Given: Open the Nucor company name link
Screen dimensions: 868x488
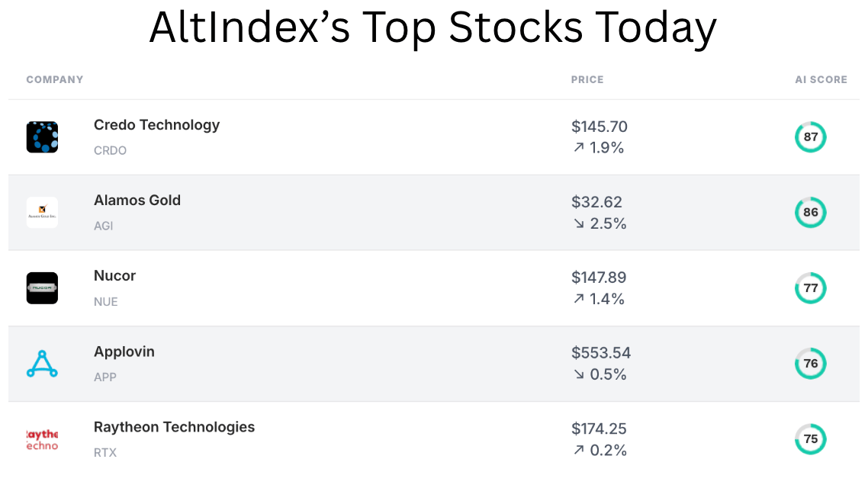Looking at the screenshot, I should (x=114, y=276).
